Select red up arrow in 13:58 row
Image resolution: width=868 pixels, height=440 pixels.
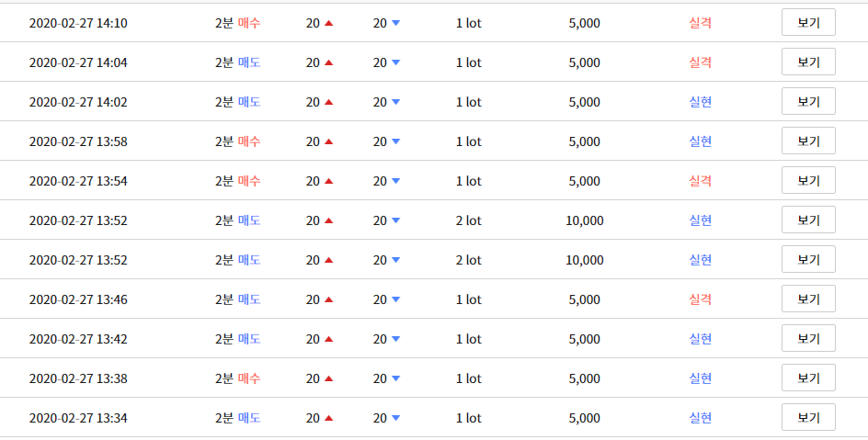(329, 141)
